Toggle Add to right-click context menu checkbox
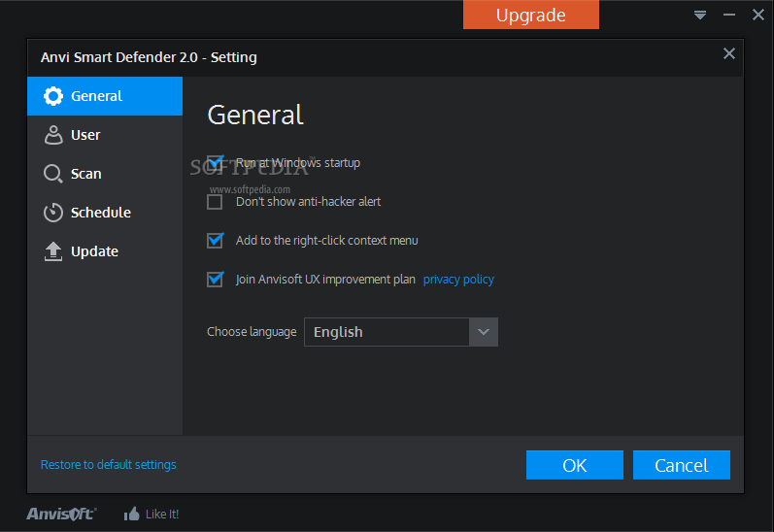 pos(215,241)
